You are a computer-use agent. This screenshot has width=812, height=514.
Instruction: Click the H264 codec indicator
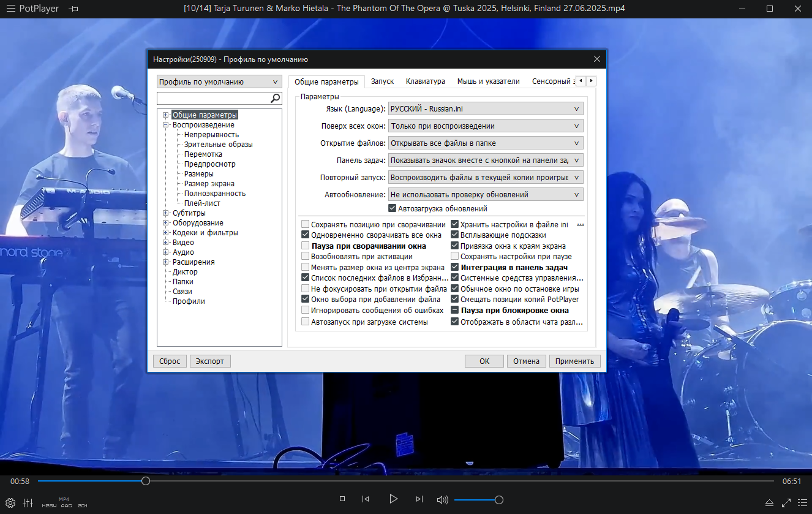coord(49,506)
